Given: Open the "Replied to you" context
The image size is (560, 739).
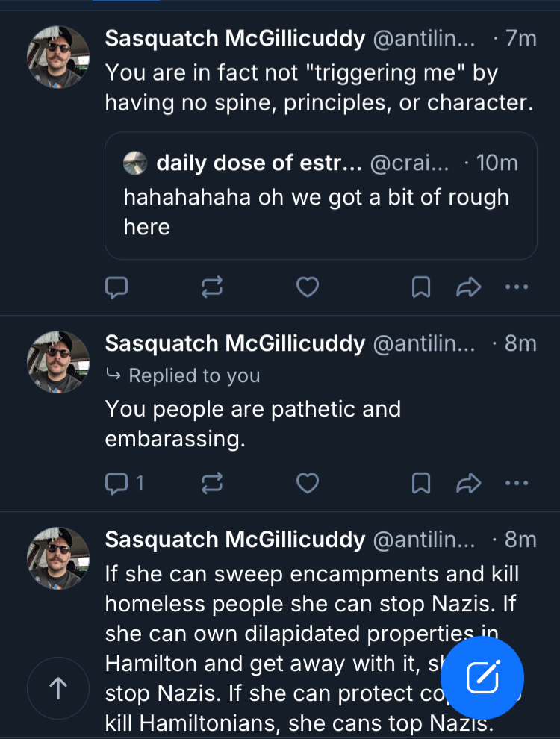Looking at the screenshot, I should point(194,375).
